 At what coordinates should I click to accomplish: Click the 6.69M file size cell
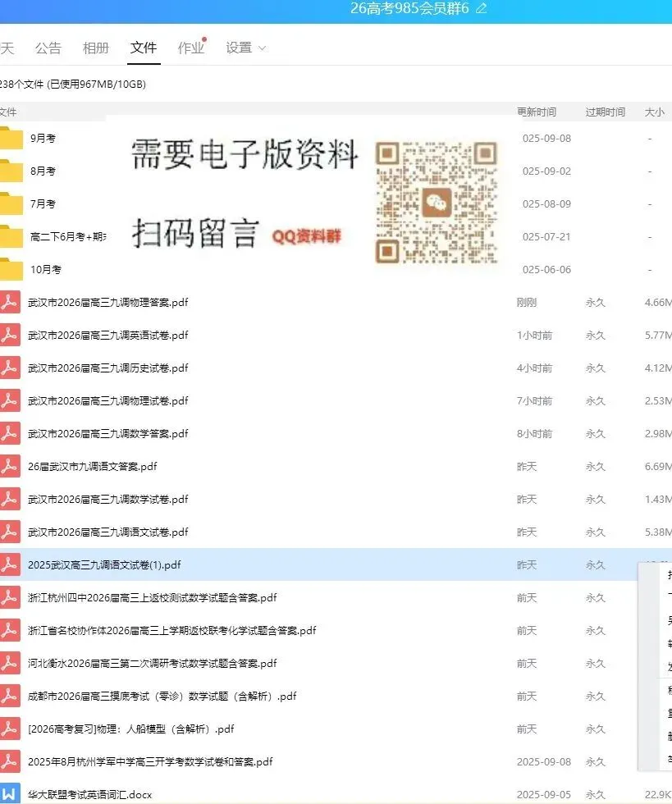(658, 467)
